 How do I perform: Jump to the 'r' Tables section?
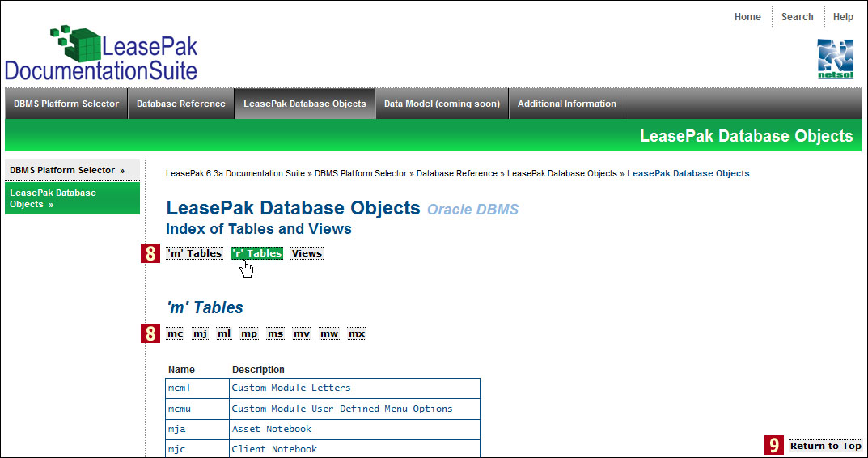click(x=257, y=253)
